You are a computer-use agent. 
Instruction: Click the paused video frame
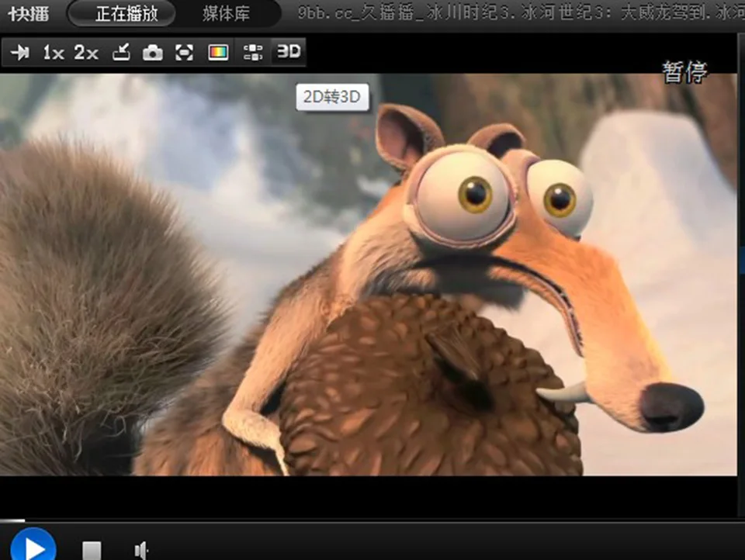coord(368,275)
